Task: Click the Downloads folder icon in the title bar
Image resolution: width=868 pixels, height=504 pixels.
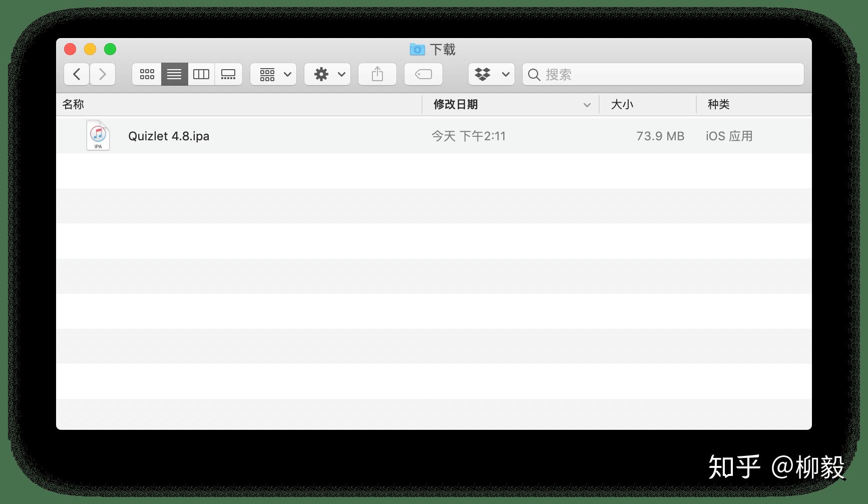Action: [x=416, y=49]
